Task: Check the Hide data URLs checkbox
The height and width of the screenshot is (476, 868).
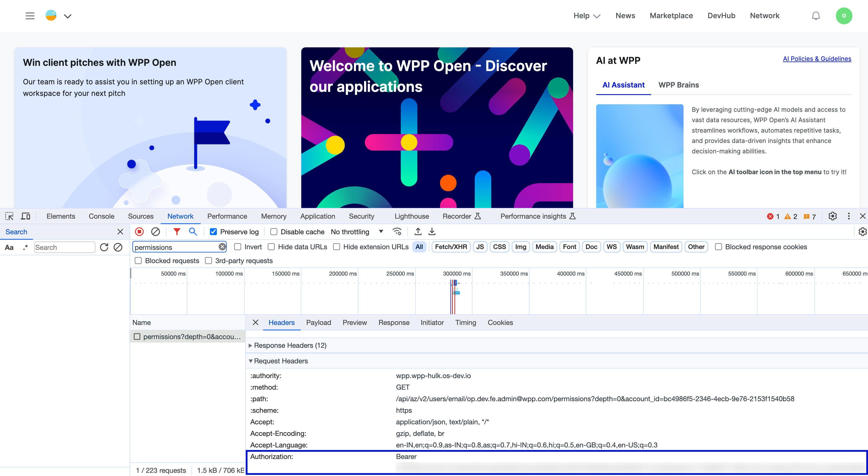Action: (271, 247)
